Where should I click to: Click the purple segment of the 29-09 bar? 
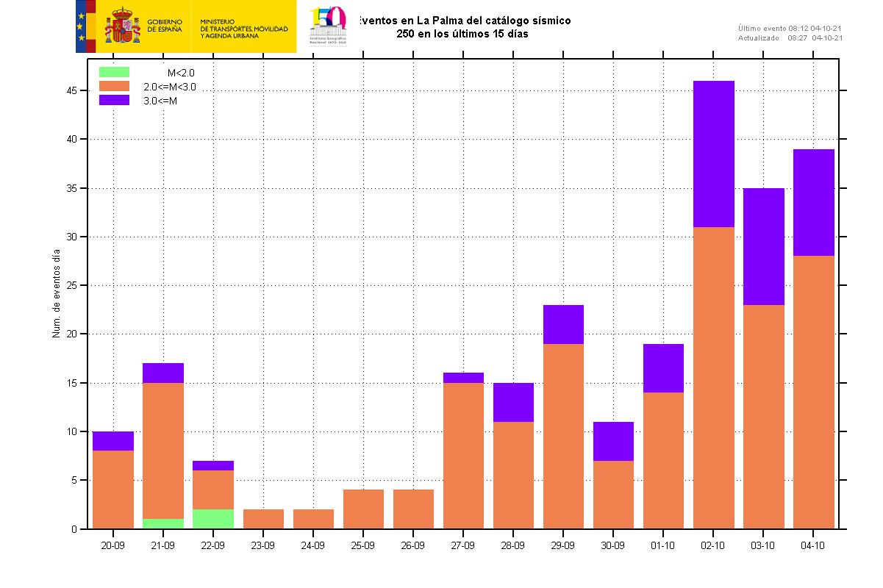coord(563,324)
